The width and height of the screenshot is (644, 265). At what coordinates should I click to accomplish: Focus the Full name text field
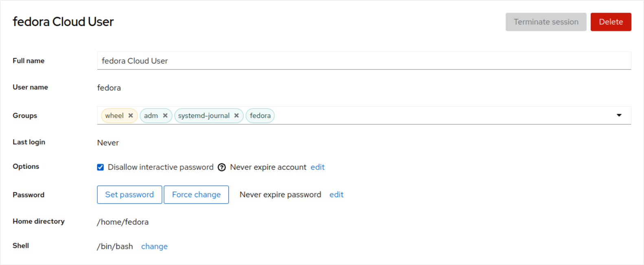click(x=364, y=61)
